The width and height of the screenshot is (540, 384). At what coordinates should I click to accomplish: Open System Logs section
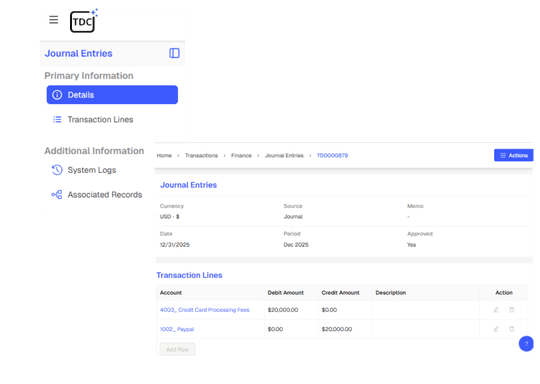click(x=92, y=170)
